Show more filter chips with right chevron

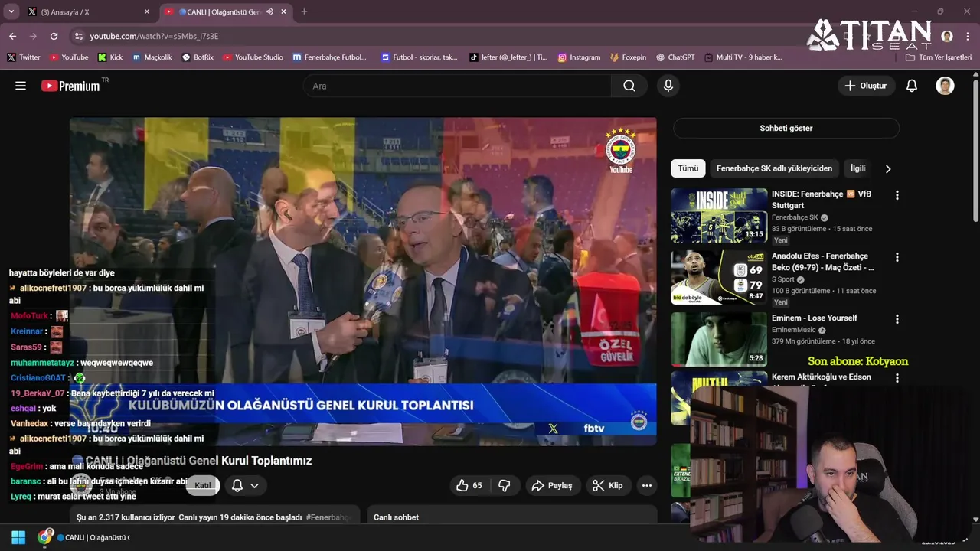(888, 168)
